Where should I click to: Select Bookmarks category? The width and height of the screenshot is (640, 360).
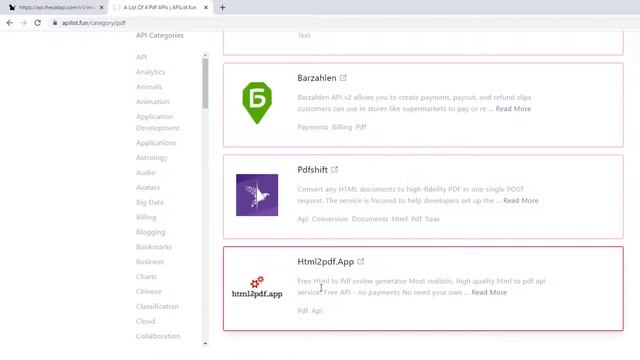pos(154,247)
